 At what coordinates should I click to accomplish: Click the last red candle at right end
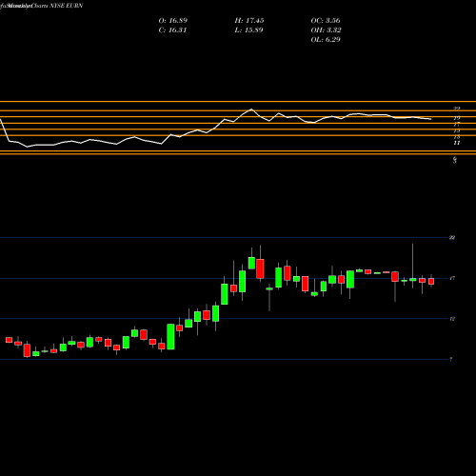tap(431, 281)
